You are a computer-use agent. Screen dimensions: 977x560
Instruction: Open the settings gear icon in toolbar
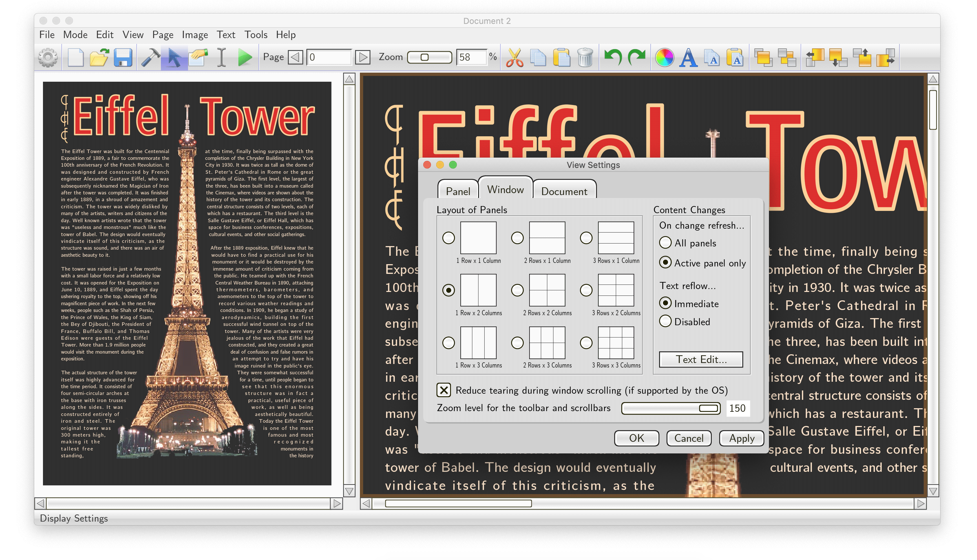click(48, 58)
